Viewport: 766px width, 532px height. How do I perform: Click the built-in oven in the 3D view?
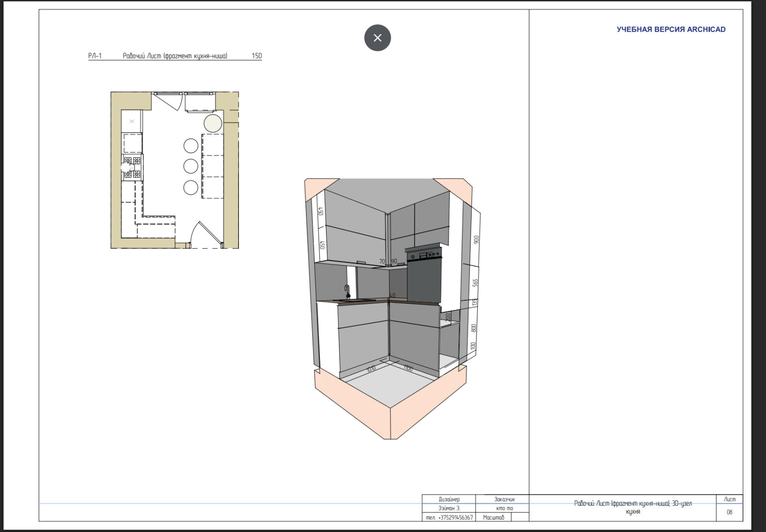pos(424,275)
